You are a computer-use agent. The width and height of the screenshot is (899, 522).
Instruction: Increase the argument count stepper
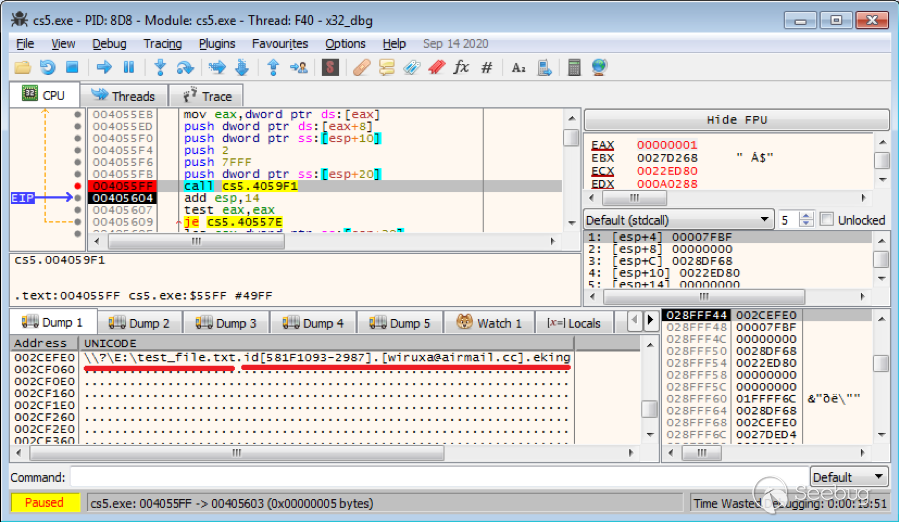(807, 216)
